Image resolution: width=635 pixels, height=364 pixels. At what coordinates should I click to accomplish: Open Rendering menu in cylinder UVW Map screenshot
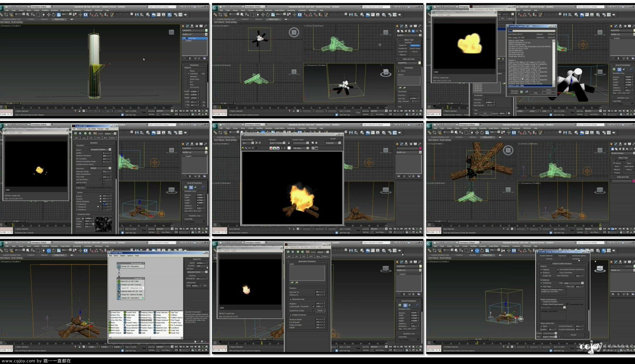pyautogui.click(x=77, y=10)
